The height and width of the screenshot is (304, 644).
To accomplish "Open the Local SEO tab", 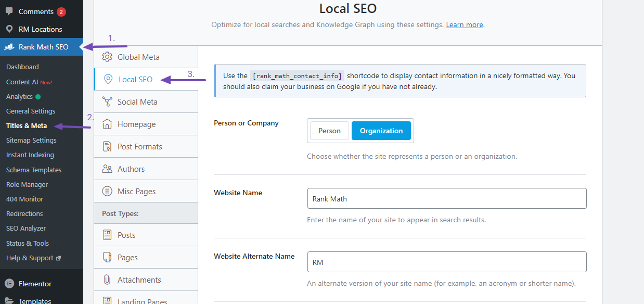I will [x=146, y=79].
